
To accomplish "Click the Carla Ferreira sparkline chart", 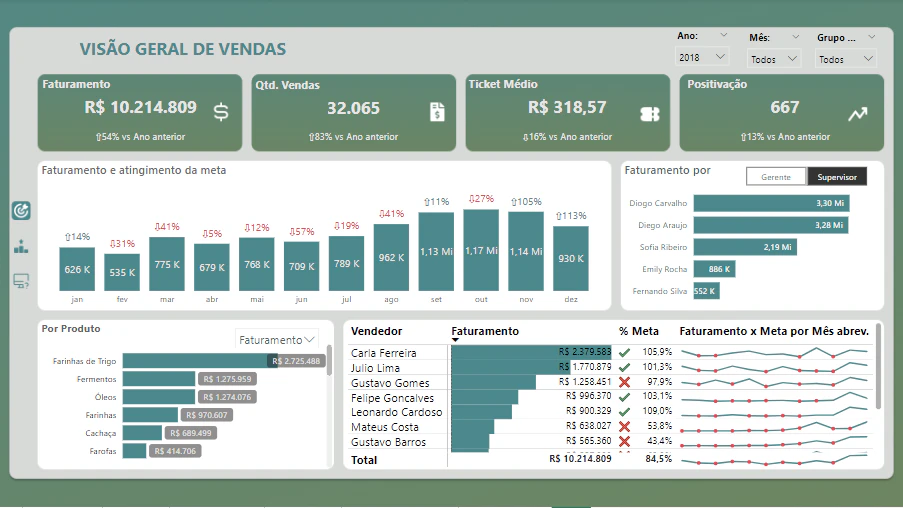I will [x=774, y=352].
